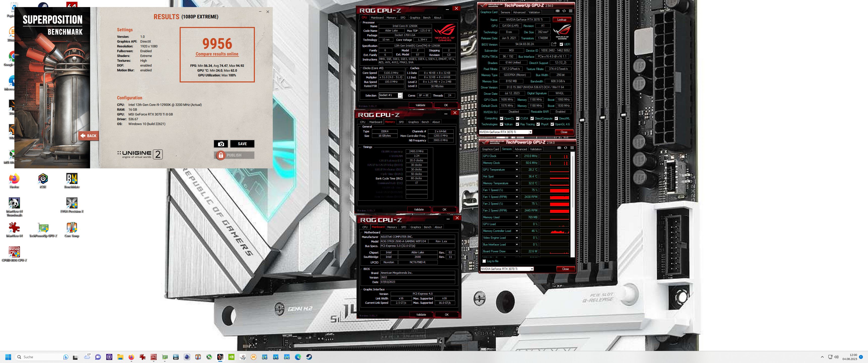868x363 pixels.
Task: Click the share BIOS icon next to UEFI
Action: pos(554,44)
